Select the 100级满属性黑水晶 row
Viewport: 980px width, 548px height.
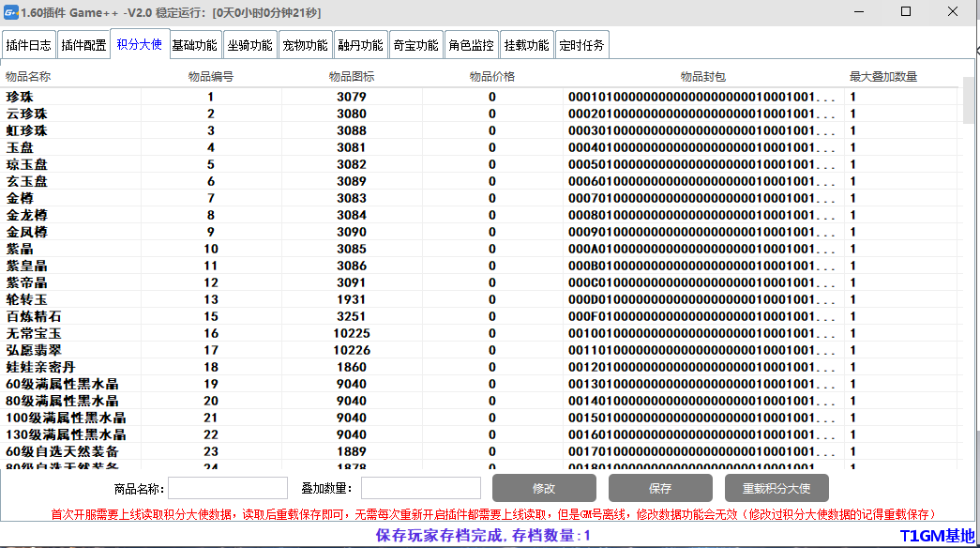(x=479, y=418)
